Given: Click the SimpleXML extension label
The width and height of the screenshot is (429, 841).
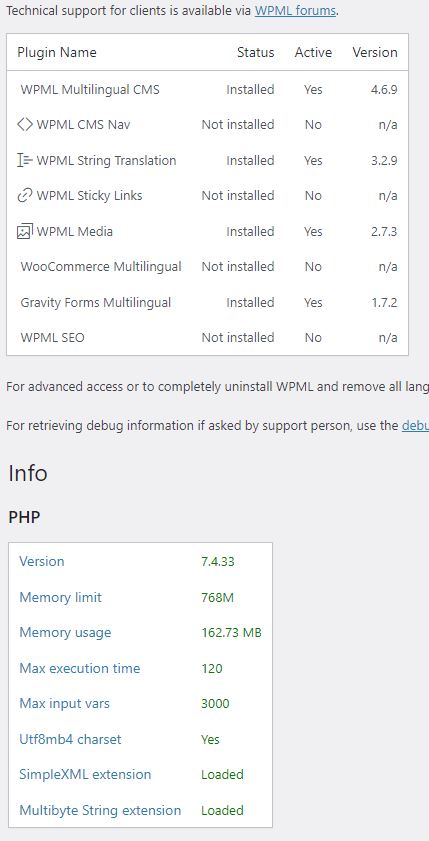Looking at the screenshot, I should point(85,774).
